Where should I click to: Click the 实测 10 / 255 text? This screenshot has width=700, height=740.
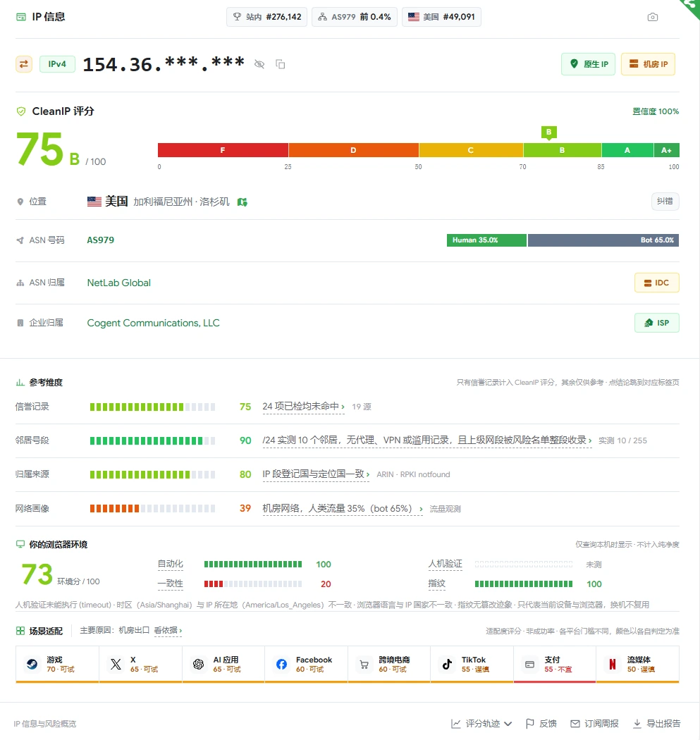tap(622, 440)
